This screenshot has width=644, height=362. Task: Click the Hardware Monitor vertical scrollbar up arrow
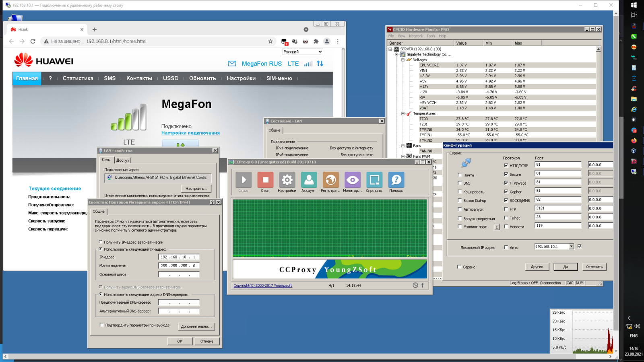[599, 49]
